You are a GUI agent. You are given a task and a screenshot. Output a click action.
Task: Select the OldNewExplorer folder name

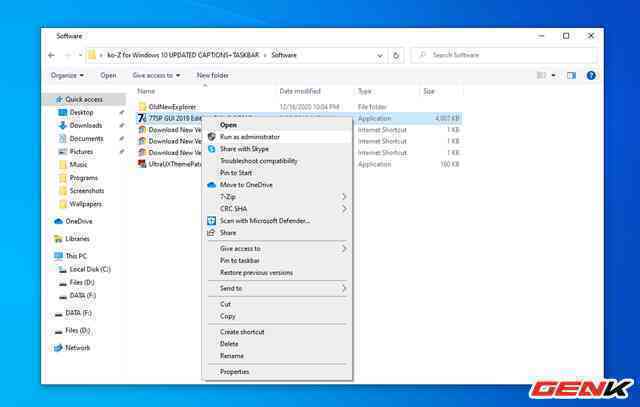[172, 107]
